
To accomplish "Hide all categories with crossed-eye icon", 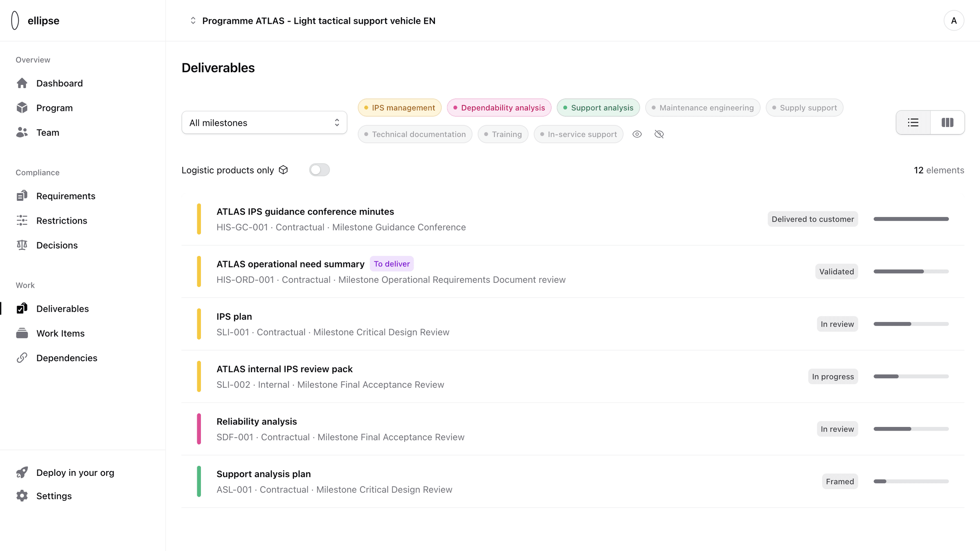I will coord(659,134).
